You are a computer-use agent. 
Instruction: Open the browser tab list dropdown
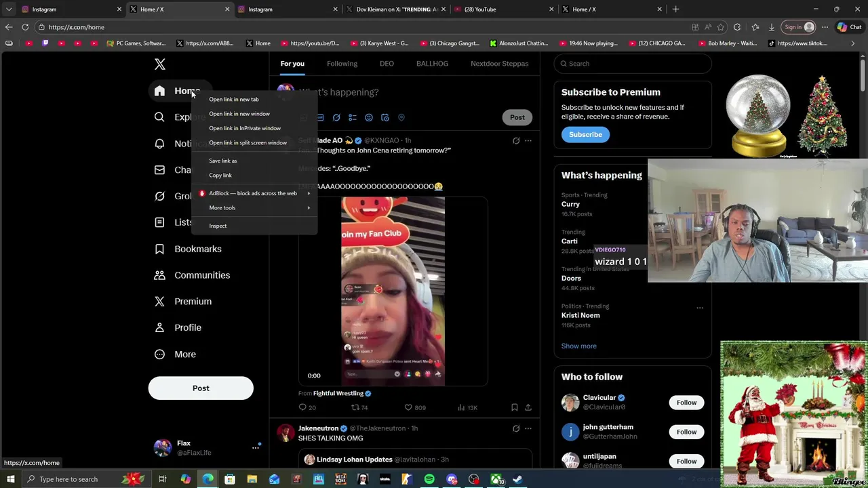[x=9, y=9]
